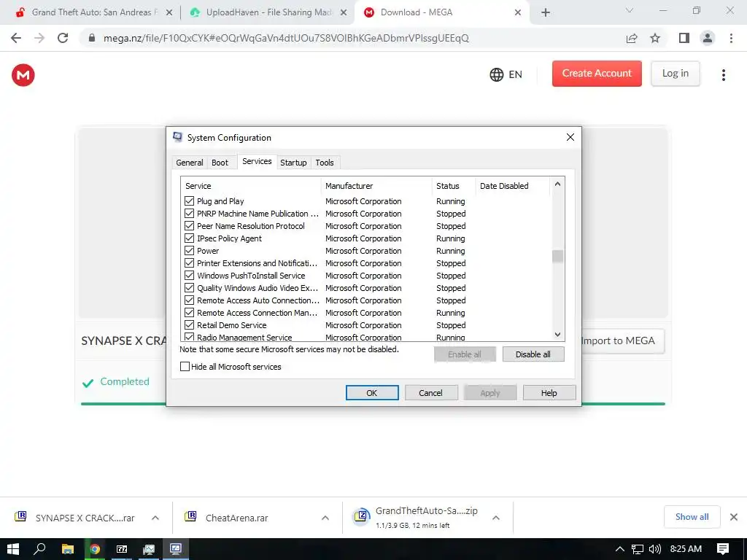Reload the current page
747x560 pixels.
[63, 38]
